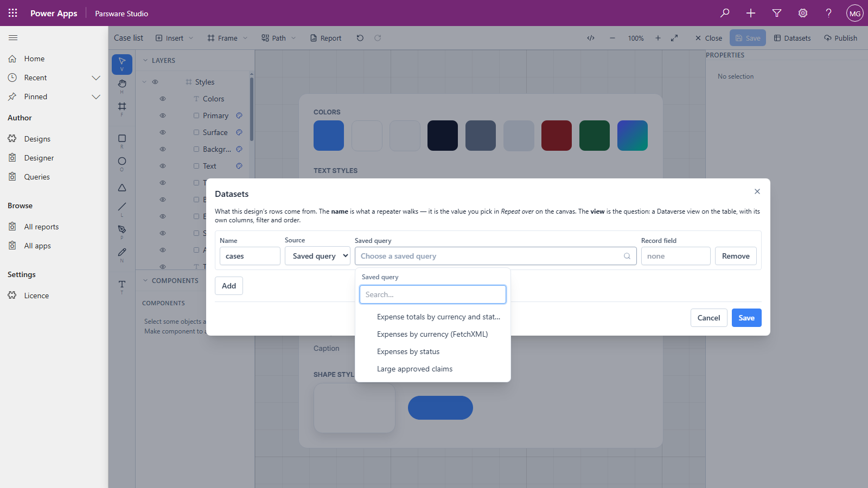Toggle visibility of Text layer
868x488 pixels.
[162, 166]
